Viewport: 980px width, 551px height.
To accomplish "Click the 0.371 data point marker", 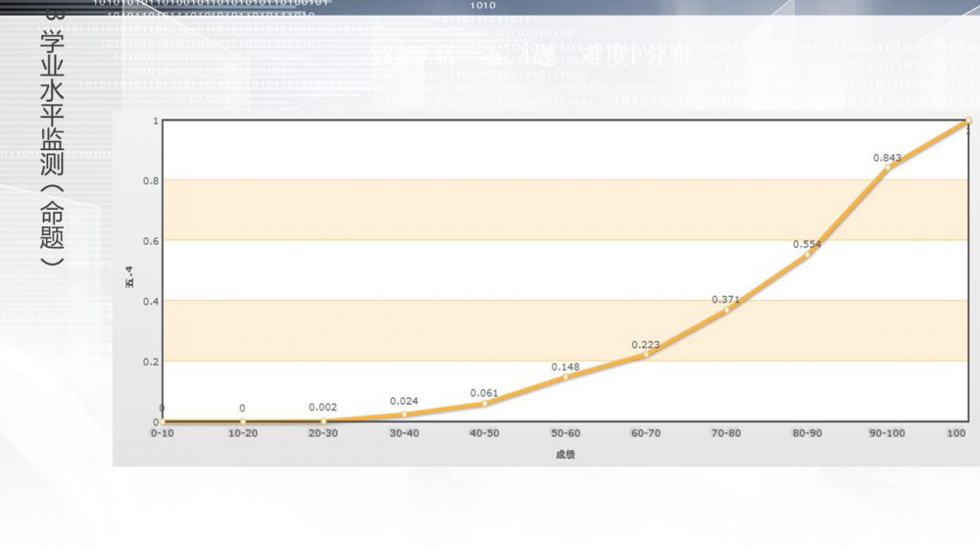I will coord(727,310).
